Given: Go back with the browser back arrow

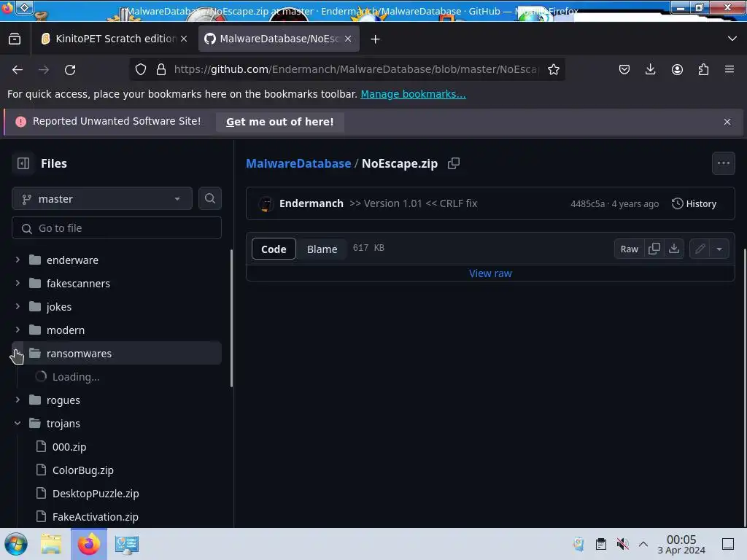Looking at the screenshot, I should (18, 69).
